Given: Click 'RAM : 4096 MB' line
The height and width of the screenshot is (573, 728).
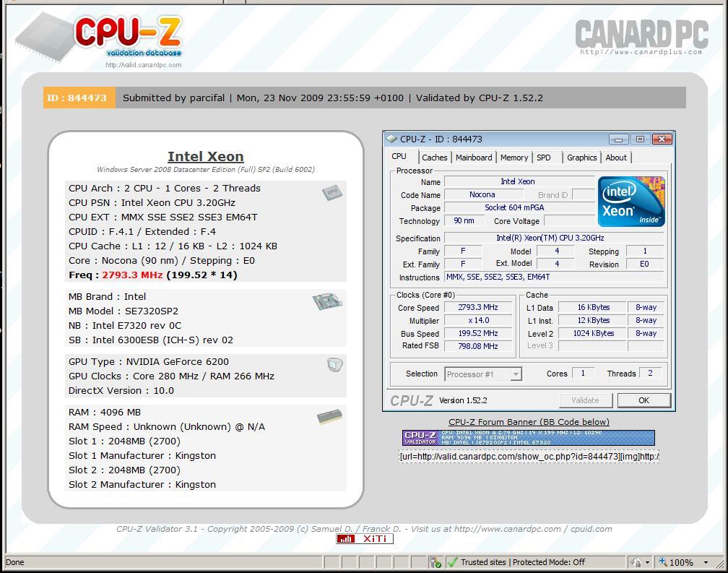Looking at the screenshot, I should point(105,413).
